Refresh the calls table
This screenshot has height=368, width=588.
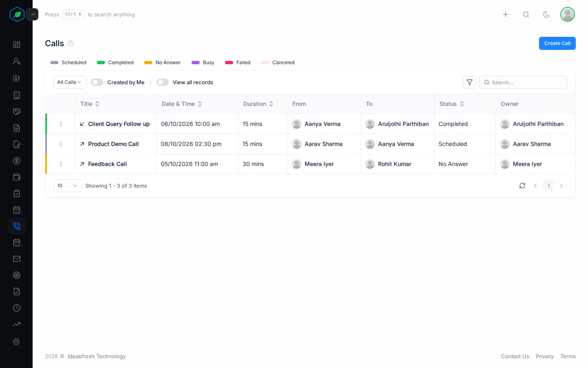click(x=522, y=186)
